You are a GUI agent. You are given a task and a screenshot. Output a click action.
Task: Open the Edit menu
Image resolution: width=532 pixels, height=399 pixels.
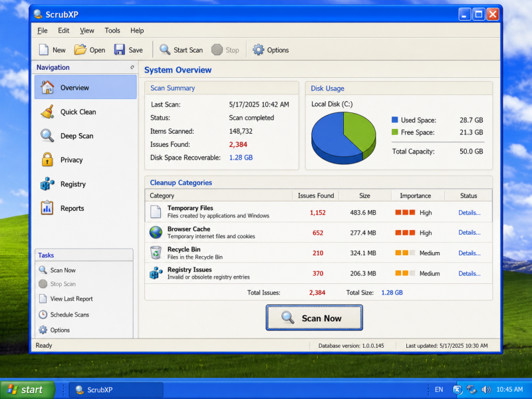[63, 31]
